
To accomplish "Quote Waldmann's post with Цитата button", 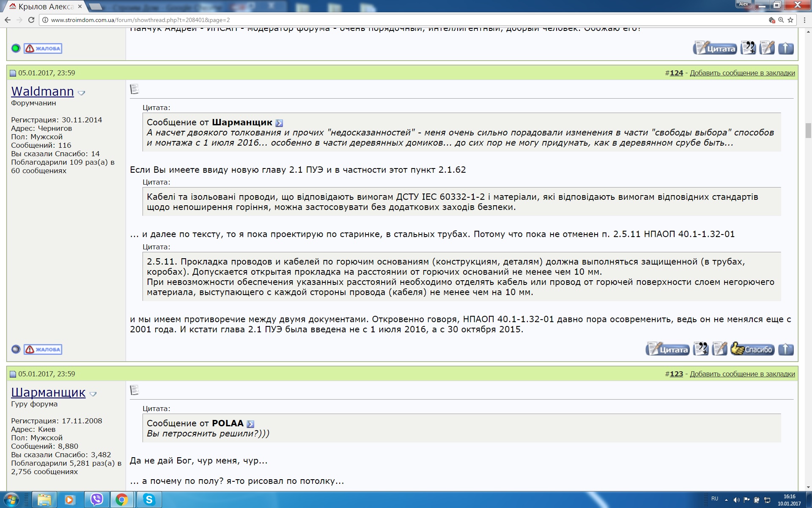I will pos(667,349).
